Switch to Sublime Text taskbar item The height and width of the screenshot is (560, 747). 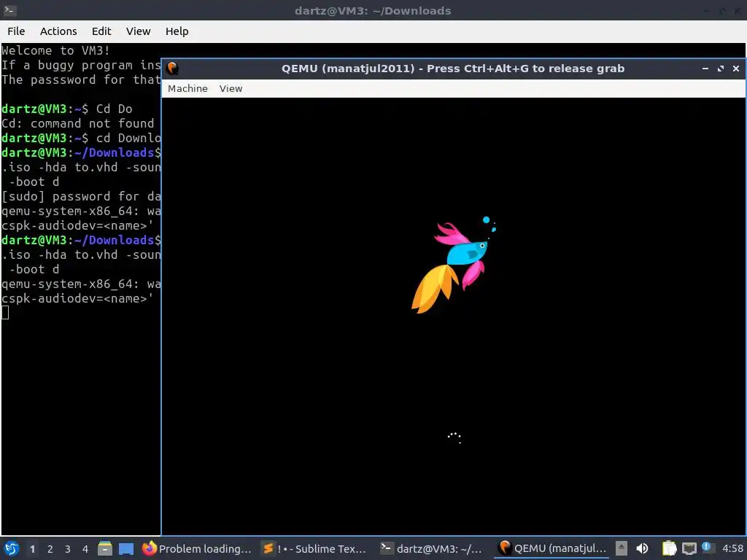[x=315, y=548]
